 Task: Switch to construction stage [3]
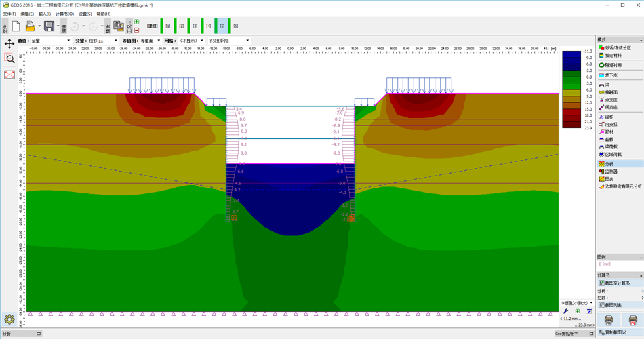coord(195,26)
